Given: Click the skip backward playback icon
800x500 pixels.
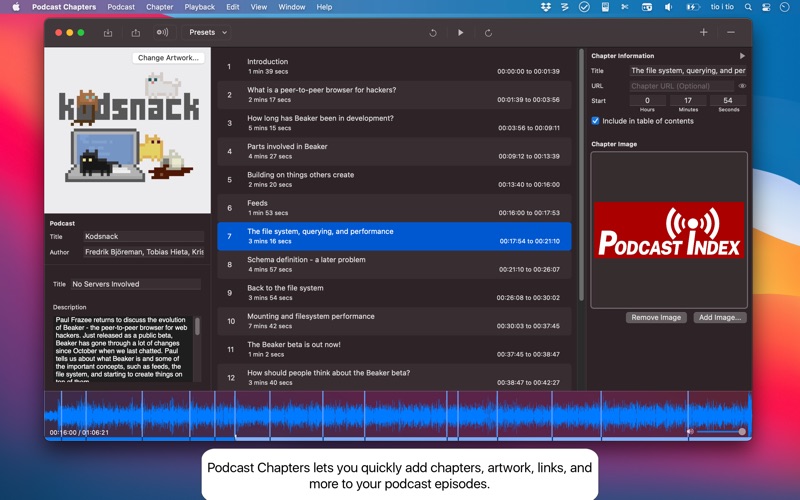Looking at the screenshot, I should tap(433, 33).
